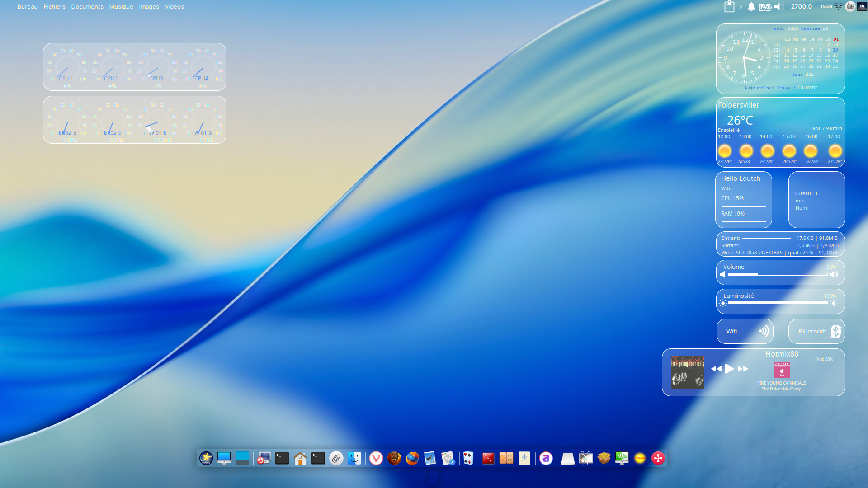The height and width of the screenshot is (488, 868).
Task: Click the mute speaker icon on Volume widget
Action: click(722, 274)
